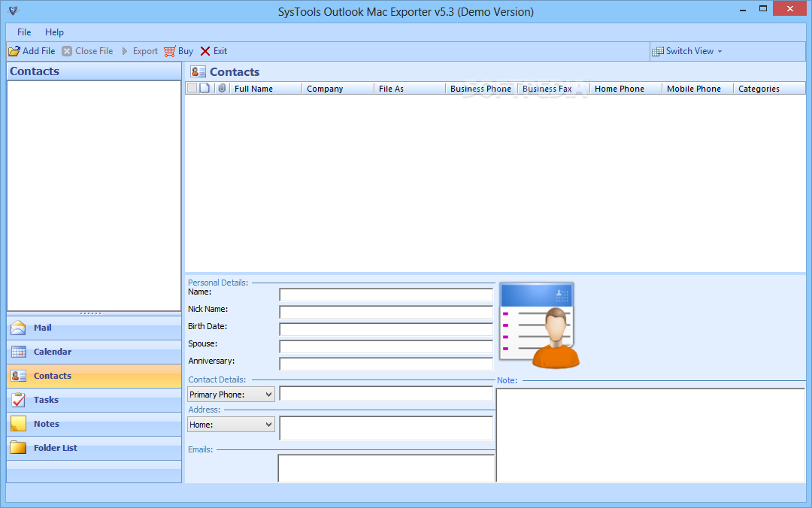Click the sidebar splitter grip dots
The height and width of the screenshot is (508, 812).
pyautogui.click(x=91, y=313)
